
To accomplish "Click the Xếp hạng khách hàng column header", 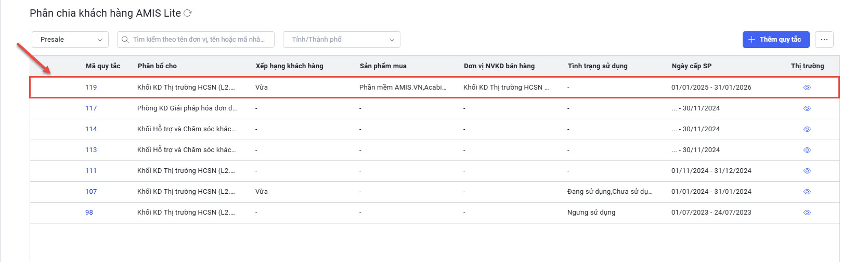I will [x=289, y=66].
